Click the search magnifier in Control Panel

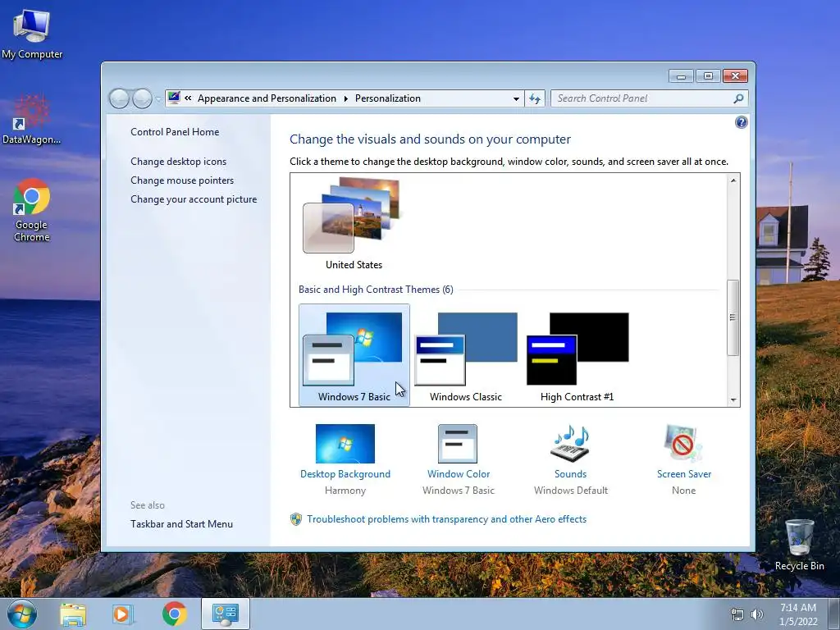pyautogui.click(x=738, y=98)
